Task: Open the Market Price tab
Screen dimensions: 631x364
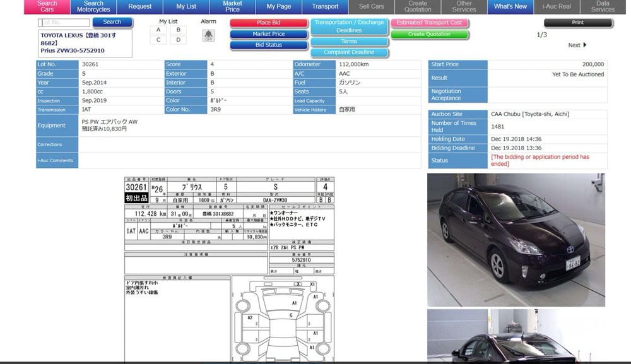Action: [x=232, y=6]
